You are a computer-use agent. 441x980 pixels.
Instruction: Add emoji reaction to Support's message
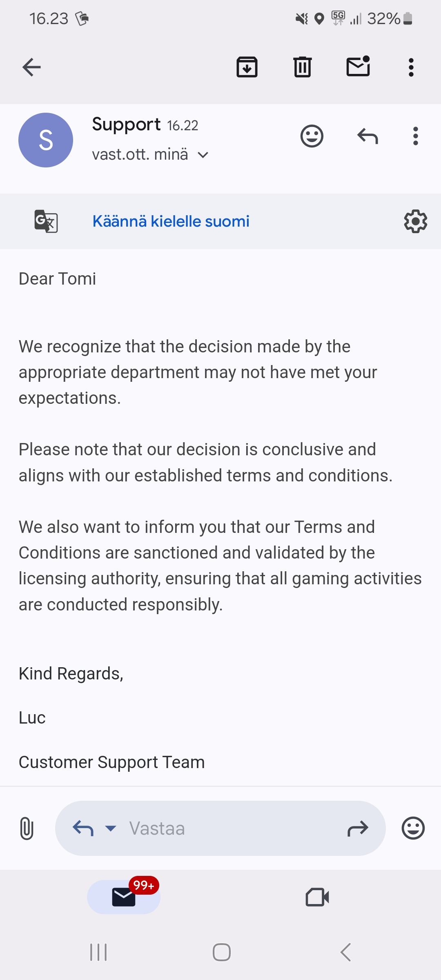pos(312,136)
